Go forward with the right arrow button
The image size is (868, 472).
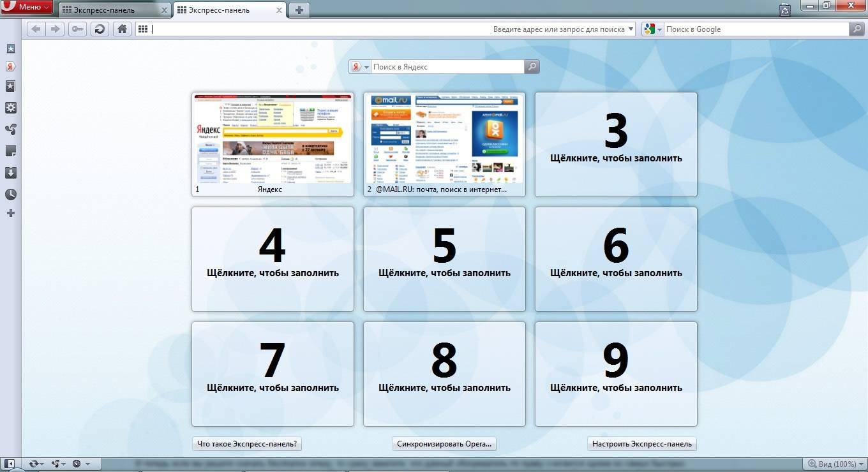point(55,29)
